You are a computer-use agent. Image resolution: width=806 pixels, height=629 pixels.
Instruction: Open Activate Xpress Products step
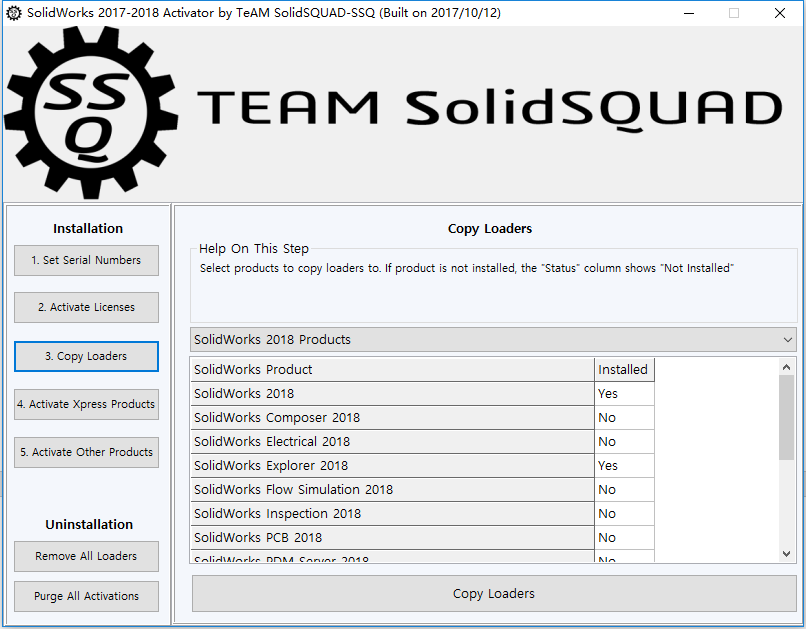(86, 404)
